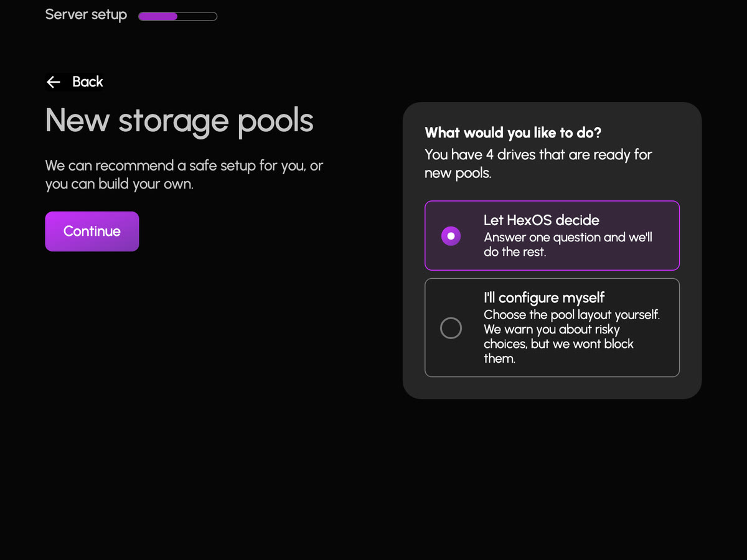The image size is (747, 560).
Task: Click the Back arrow icon
Action: point(54,82)
